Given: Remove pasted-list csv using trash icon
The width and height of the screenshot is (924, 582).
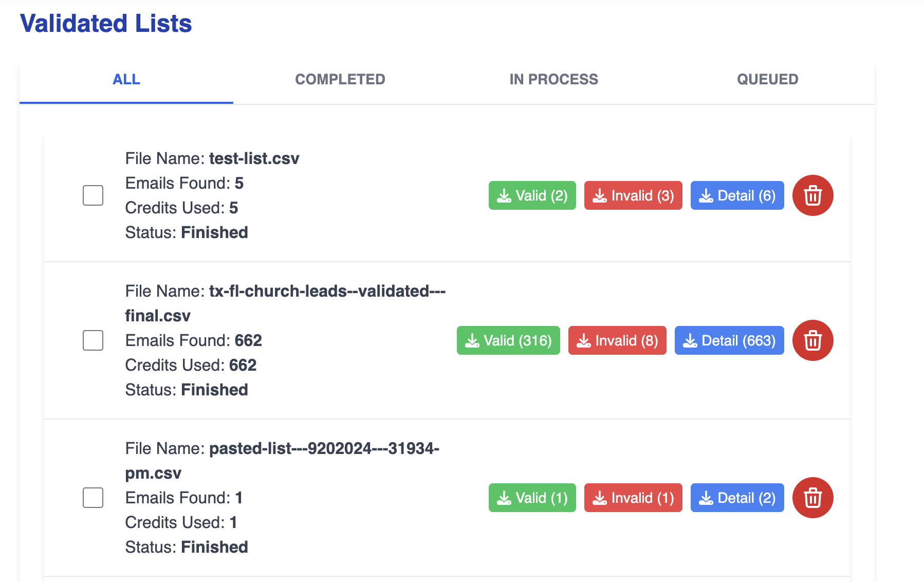Looking at the screenshot, I should tap(812, 498).
